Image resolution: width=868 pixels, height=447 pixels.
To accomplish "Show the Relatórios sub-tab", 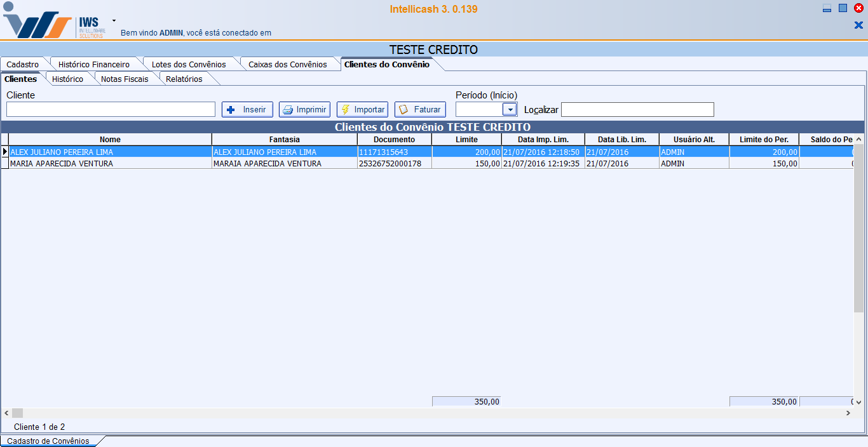I will (x=184, y=79).
